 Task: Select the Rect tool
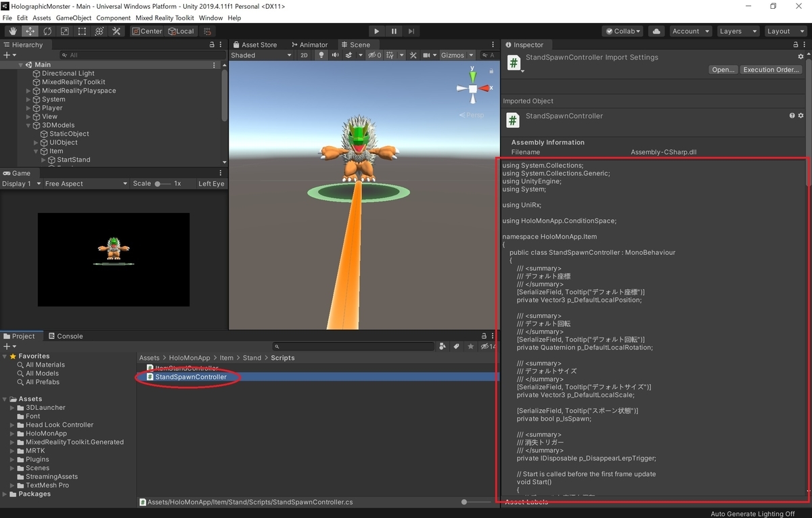(82, 31)
